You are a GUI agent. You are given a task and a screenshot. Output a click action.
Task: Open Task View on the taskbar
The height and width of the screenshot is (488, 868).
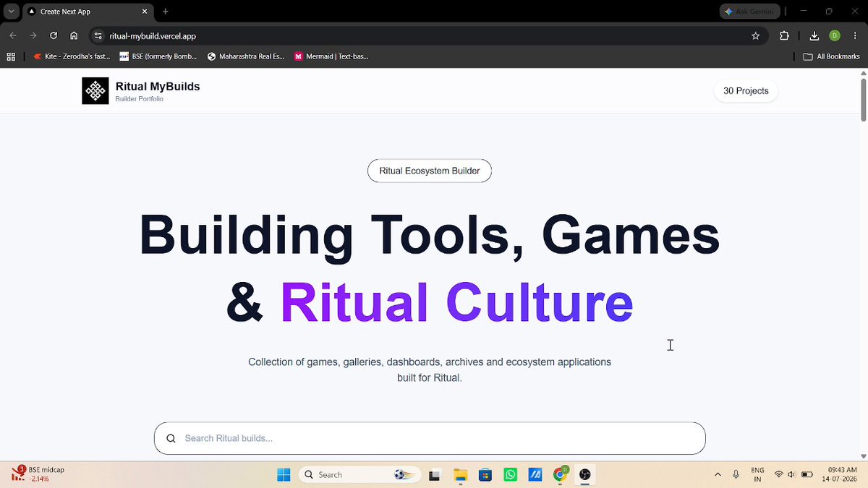coord(434,475)
